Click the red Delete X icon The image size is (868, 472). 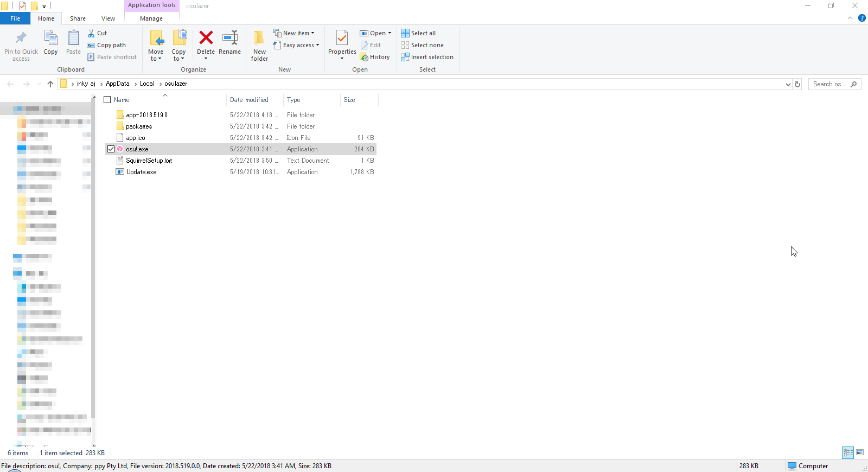point(206,37)
